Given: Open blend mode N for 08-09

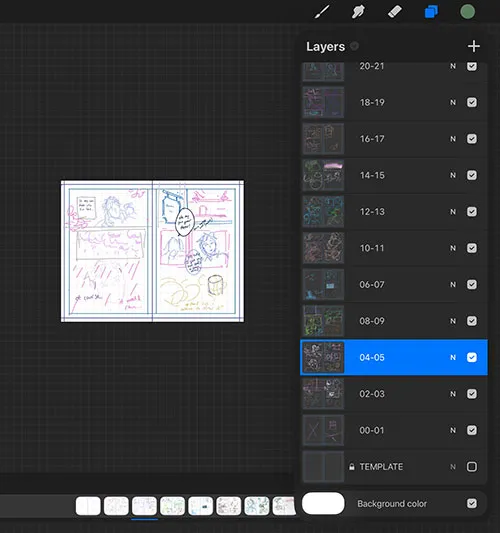Looking at the screenshot, I should coord(453,321).
